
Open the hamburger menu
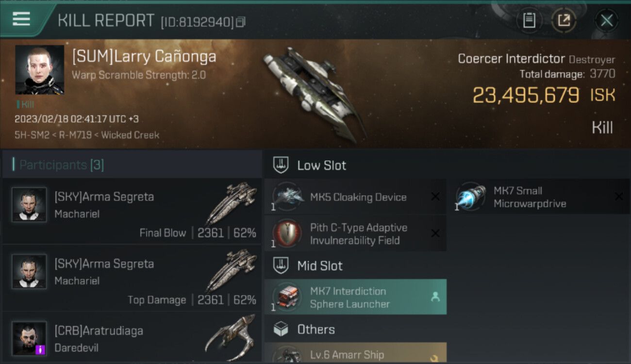tap(21, 19)
